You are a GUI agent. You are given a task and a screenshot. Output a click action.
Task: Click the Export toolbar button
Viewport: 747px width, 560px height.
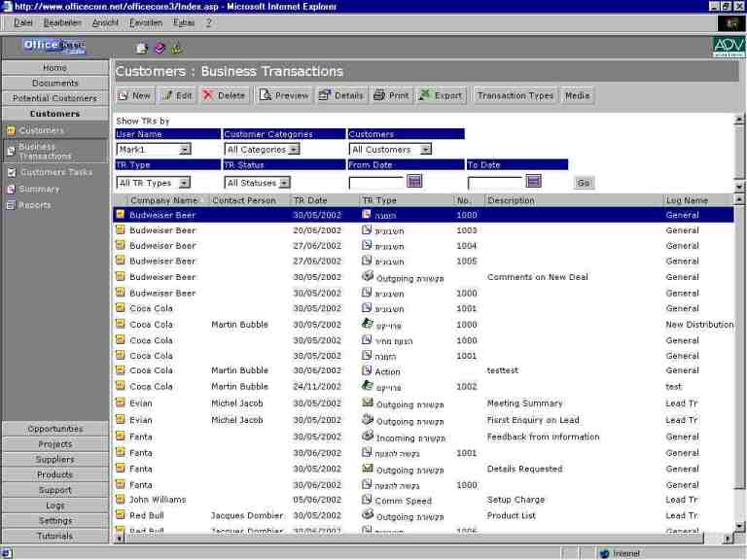[x=441, y=95]
